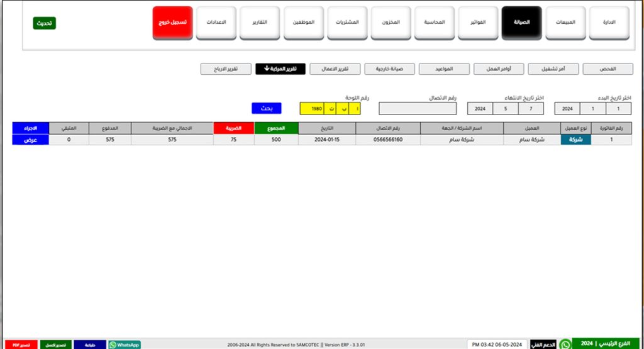Click the blue بحث search button
The height and width of the screenshot is (349, 644).
click(x=266, y=108)
